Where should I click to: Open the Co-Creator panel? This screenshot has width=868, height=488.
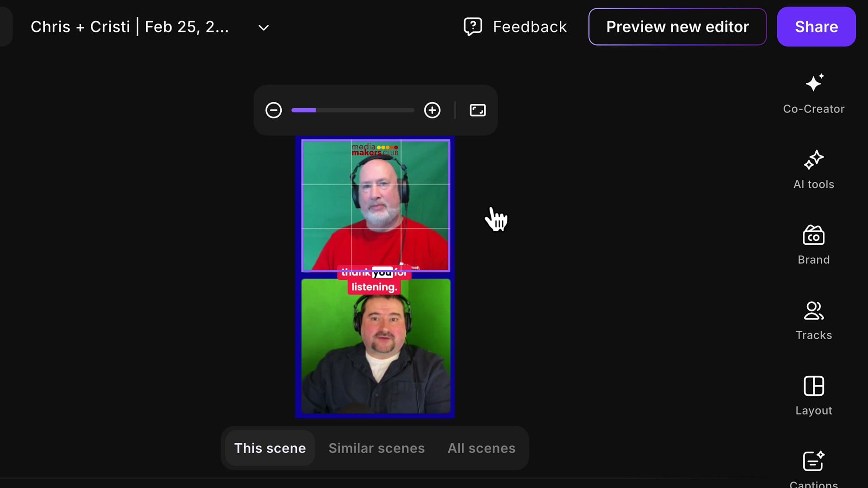click(x=813, y=93)
